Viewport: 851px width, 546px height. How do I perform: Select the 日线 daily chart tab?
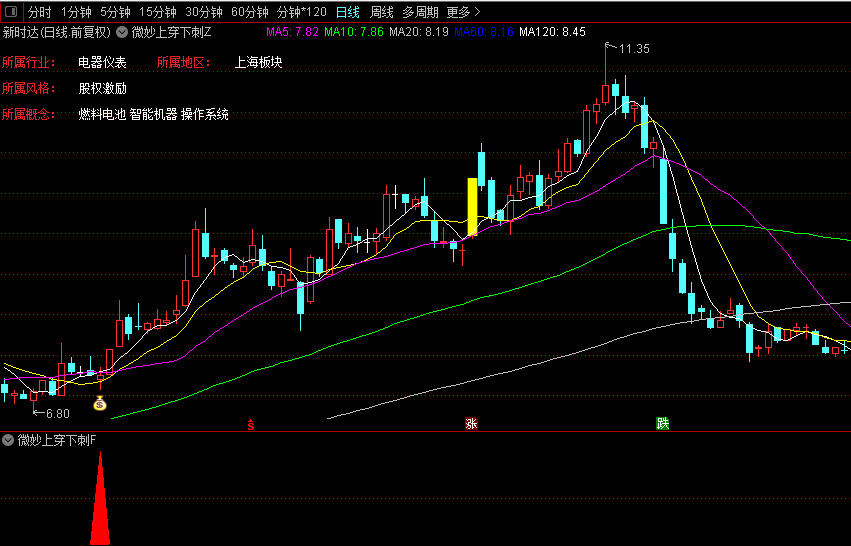348,12
